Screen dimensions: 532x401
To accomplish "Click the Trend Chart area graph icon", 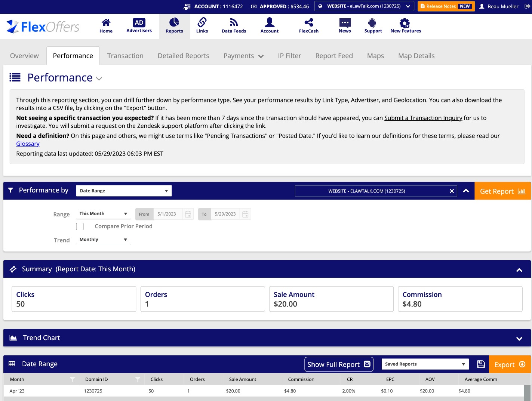I will pyautogui.click(x=13, y=338).
